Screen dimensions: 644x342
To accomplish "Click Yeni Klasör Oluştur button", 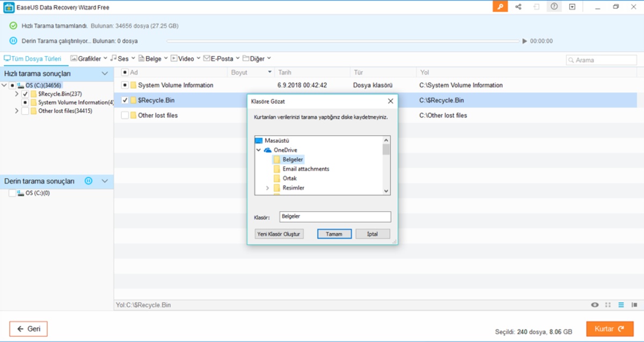I will [279, 234].
